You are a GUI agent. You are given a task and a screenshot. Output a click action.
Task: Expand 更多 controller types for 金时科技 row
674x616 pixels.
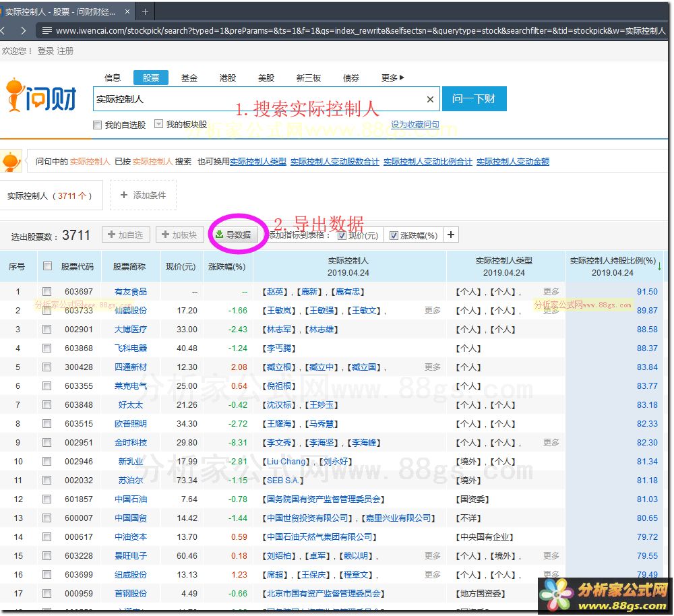[x=551, y=442]
